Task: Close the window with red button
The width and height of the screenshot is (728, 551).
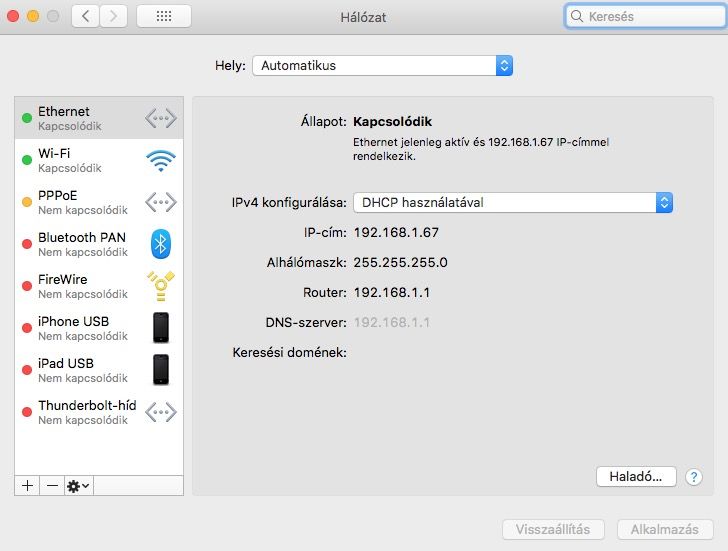Action: [13, 16]
